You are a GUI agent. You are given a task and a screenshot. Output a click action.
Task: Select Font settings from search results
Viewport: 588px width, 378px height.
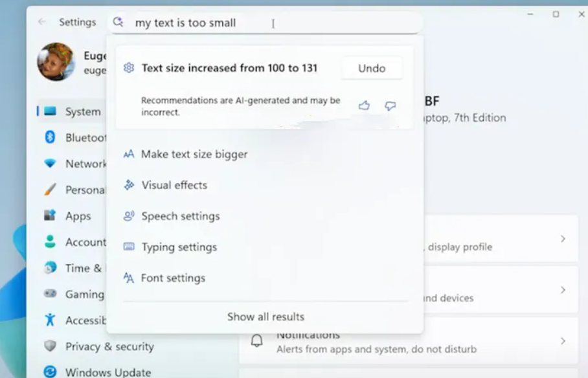pyautogui.click(x=173, y=278)
